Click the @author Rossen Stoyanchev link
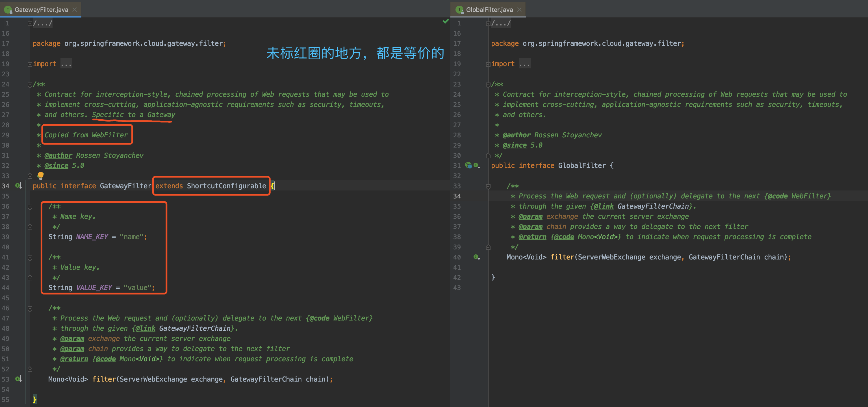The height and width of the screenshot is (407, 868). 58,155
